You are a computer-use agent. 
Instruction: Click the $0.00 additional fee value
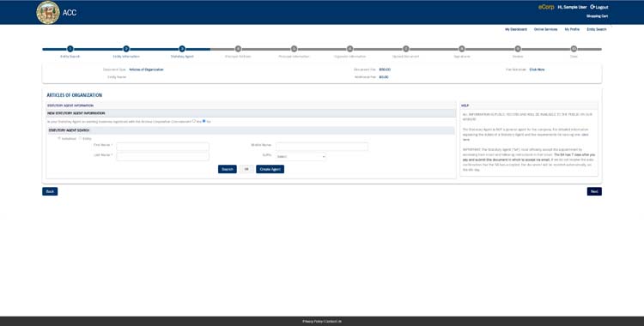coord(384,77)
